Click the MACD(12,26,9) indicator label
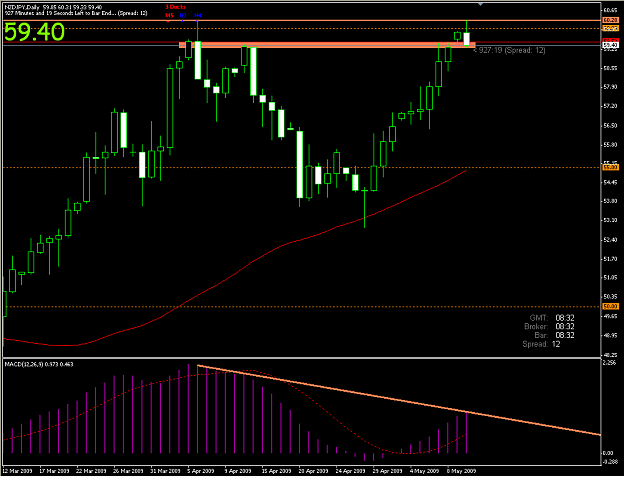The height and width of the screenshot is (477, 625). [39, 364]
